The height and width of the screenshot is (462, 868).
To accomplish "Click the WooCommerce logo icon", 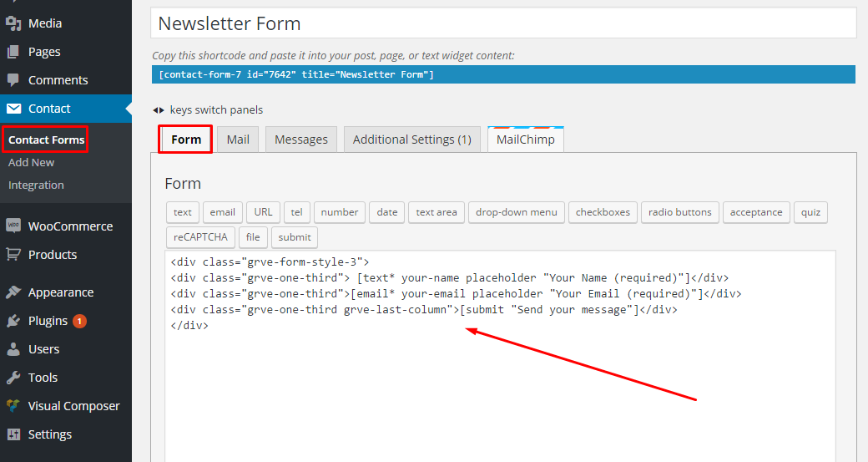I will point(13,226).
